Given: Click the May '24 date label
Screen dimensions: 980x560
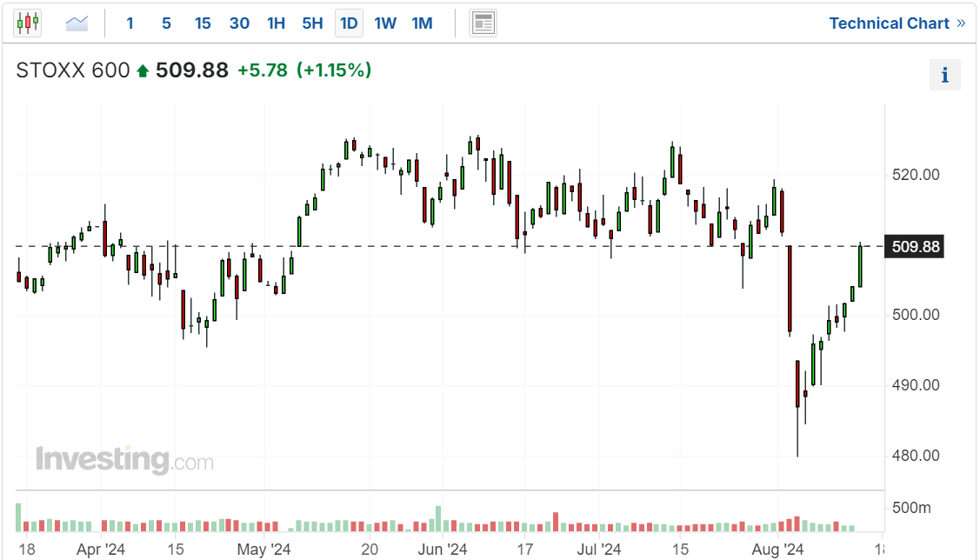Looking at the screenshot, I should point(263,550).
